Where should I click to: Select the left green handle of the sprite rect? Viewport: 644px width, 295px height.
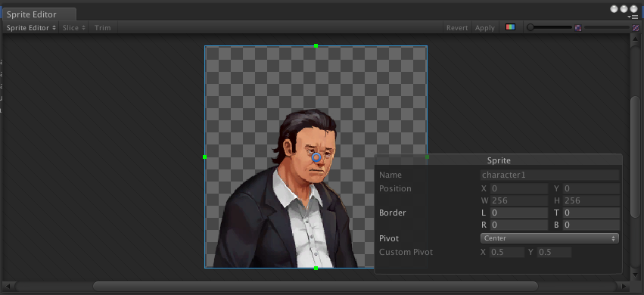(204, 157)
